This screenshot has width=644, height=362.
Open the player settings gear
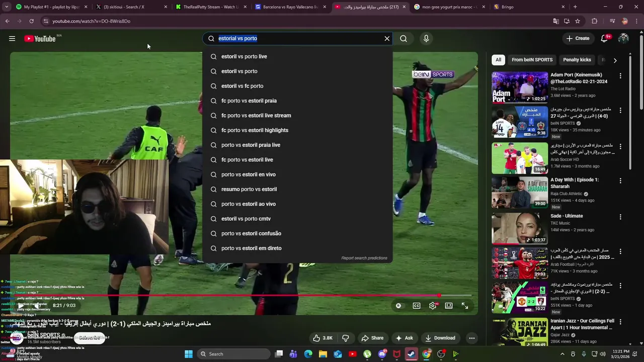[x=433, y=306]
